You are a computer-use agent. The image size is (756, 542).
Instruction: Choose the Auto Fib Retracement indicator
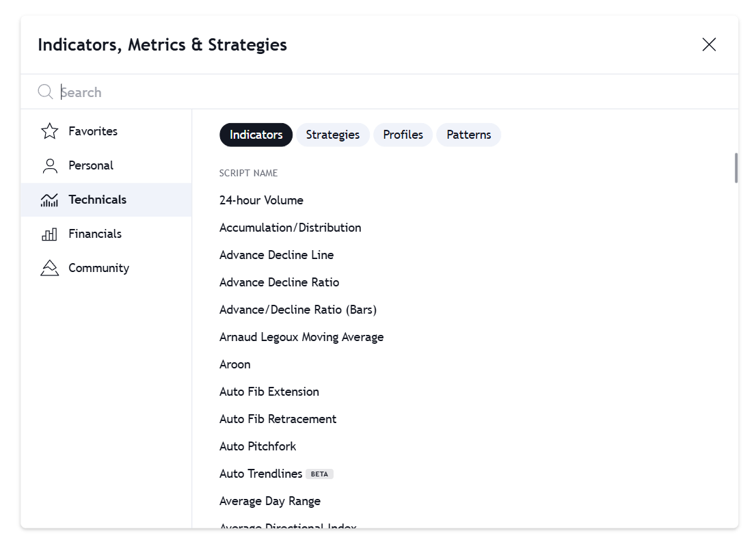(278, 419)
